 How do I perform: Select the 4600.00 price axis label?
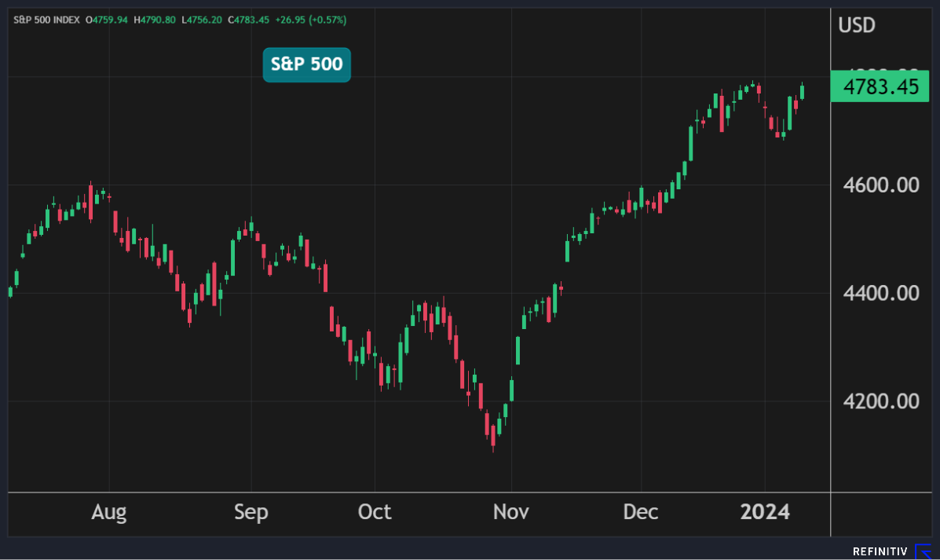click(880, 185)
